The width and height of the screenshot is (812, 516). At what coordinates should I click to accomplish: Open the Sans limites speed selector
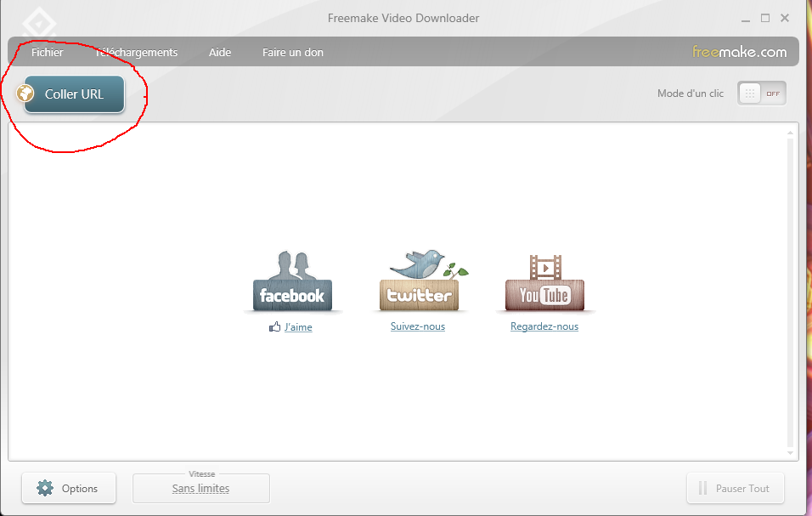pos(201,488)
